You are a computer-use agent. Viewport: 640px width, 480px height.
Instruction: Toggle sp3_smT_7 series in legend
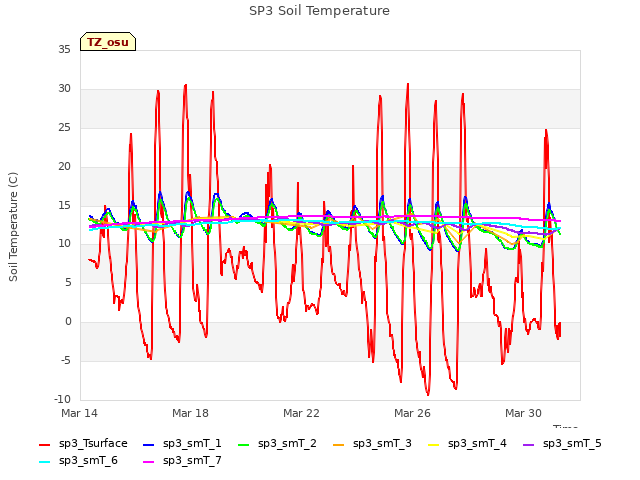pyautogui.click(x=182, y=460)
